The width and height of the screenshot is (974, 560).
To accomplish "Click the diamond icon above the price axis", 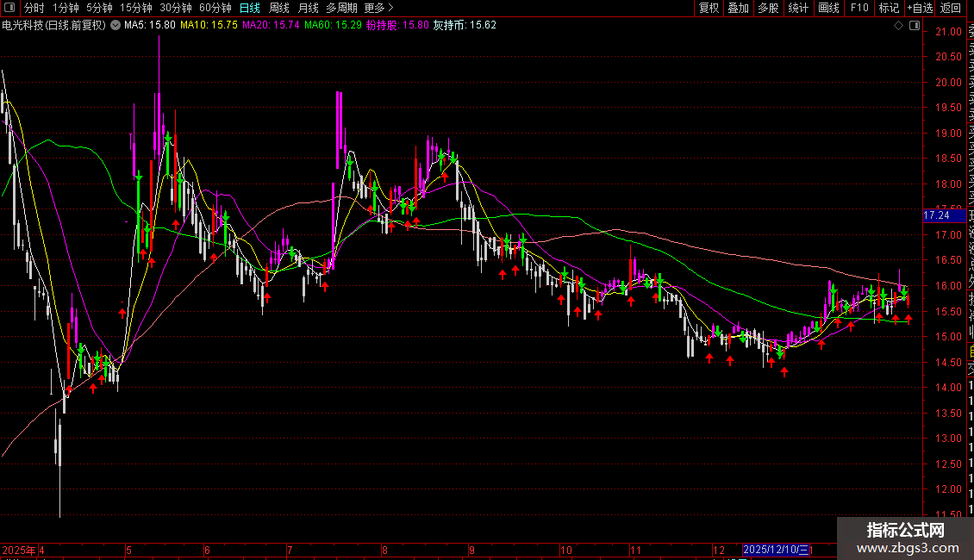I will (x=898, y=26).
